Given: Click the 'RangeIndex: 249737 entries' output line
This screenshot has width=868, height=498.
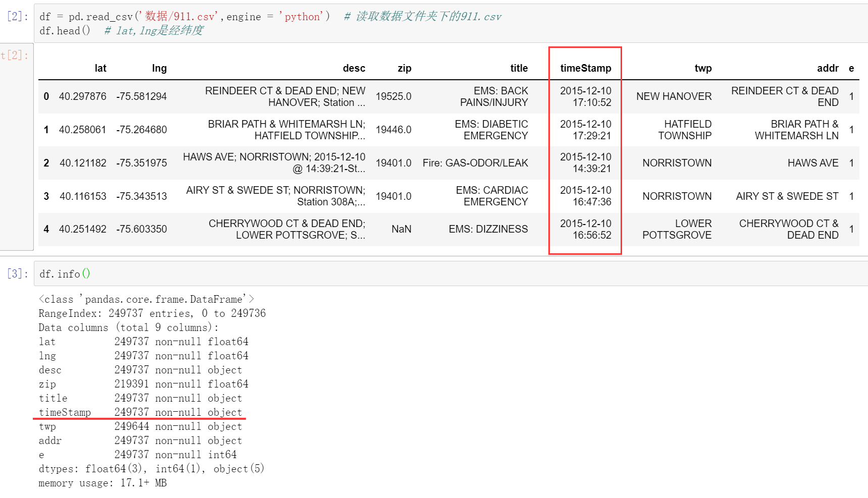Looking at the screenshot, I should tap(152, 313).
